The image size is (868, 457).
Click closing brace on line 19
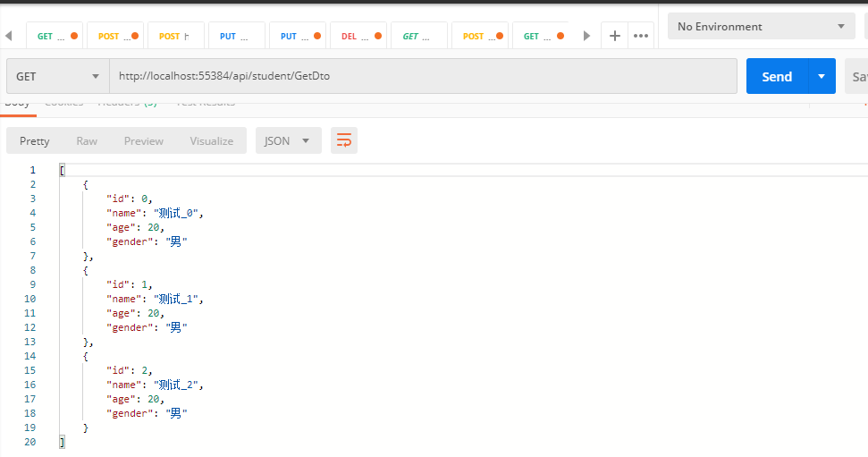85,427
